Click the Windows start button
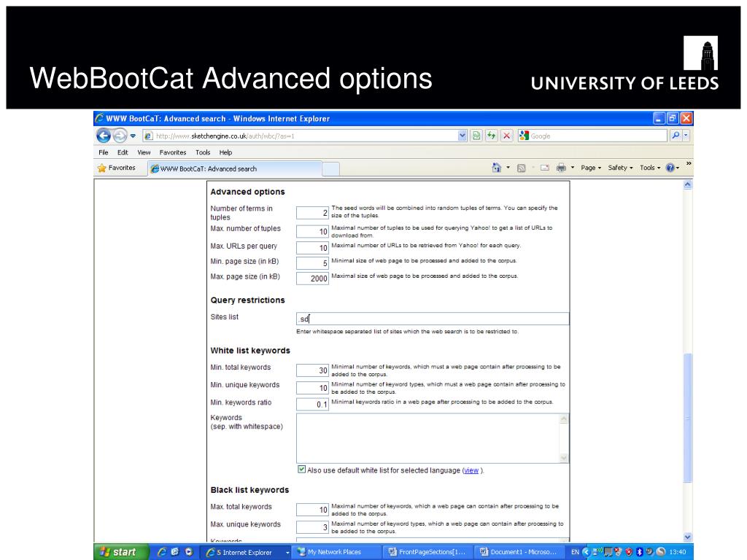The width and height of the screenshot is (747, 560). click(121, 552)
